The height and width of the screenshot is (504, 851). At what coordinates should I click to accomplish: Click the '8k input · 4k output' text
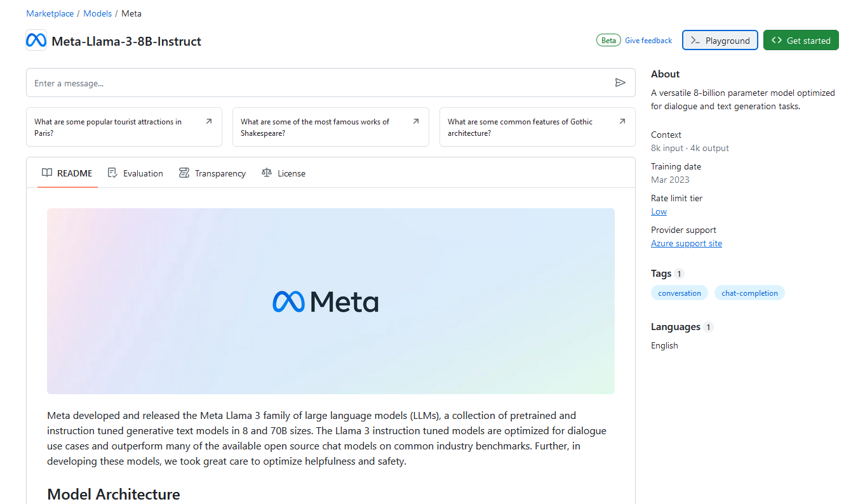click(690, 148)
